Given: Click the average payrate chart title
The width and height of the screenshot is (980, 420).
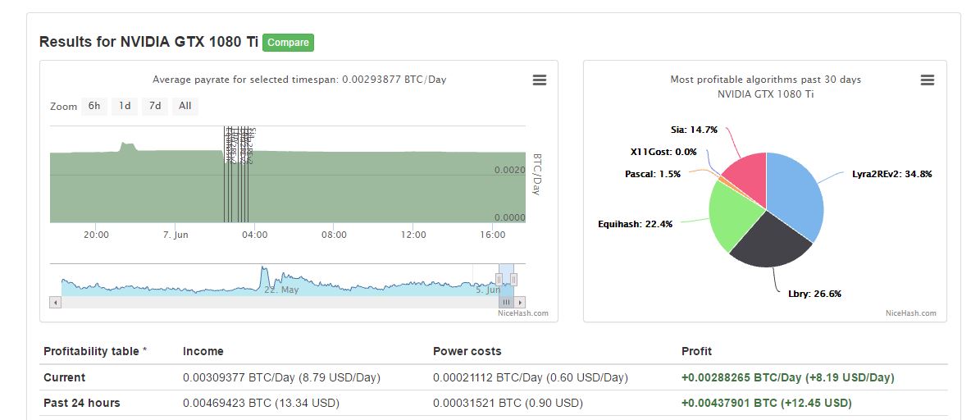Looking at the screenshot, I should pyautogui.click(x=299, y=80).
